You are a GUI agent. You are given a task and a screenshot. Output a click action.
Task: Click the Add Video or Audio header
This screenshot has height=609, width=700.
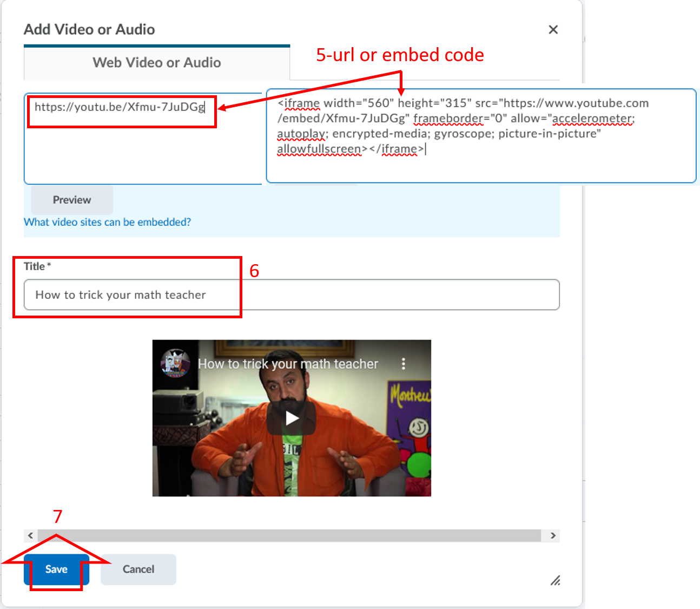(89, 29)
